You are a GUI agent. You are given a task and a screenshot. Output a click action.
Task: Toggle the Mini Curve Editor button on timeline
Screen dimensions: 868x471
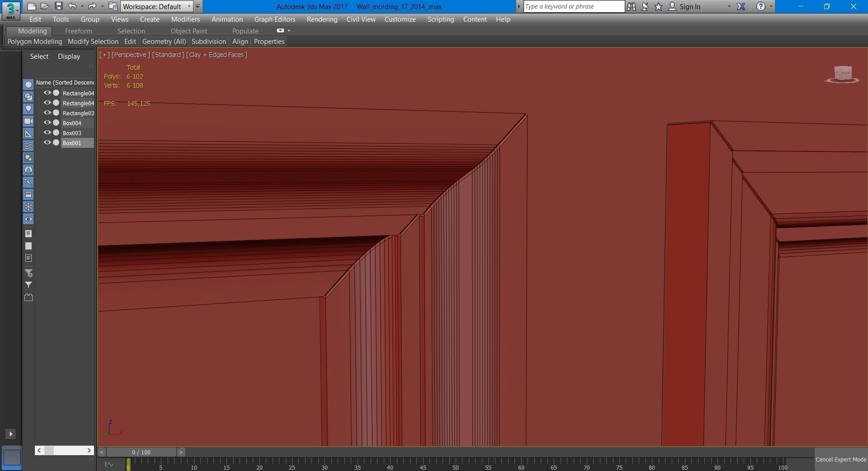[109, 464]
